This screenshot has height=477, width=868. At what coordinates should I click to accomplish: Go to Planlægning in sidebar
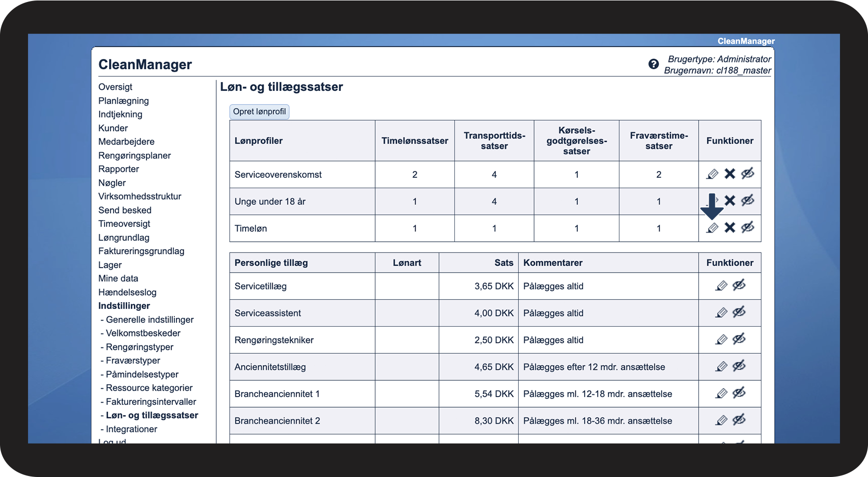pos(123,101)
